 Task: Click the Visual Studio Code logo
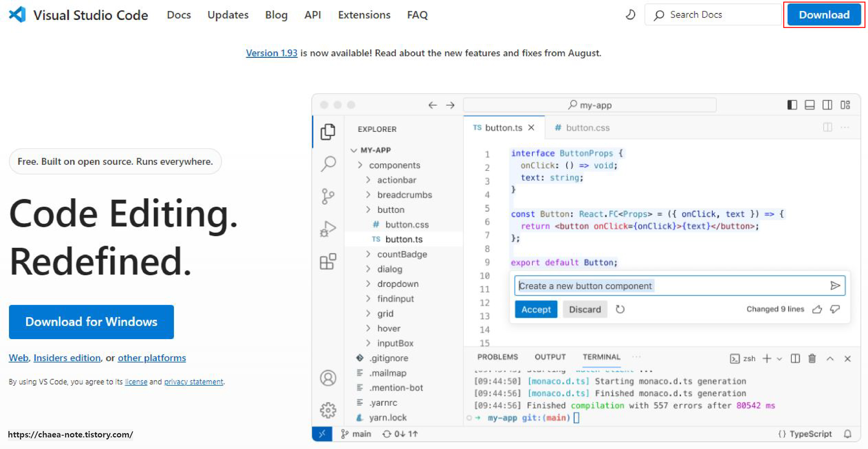click(17, 15)
